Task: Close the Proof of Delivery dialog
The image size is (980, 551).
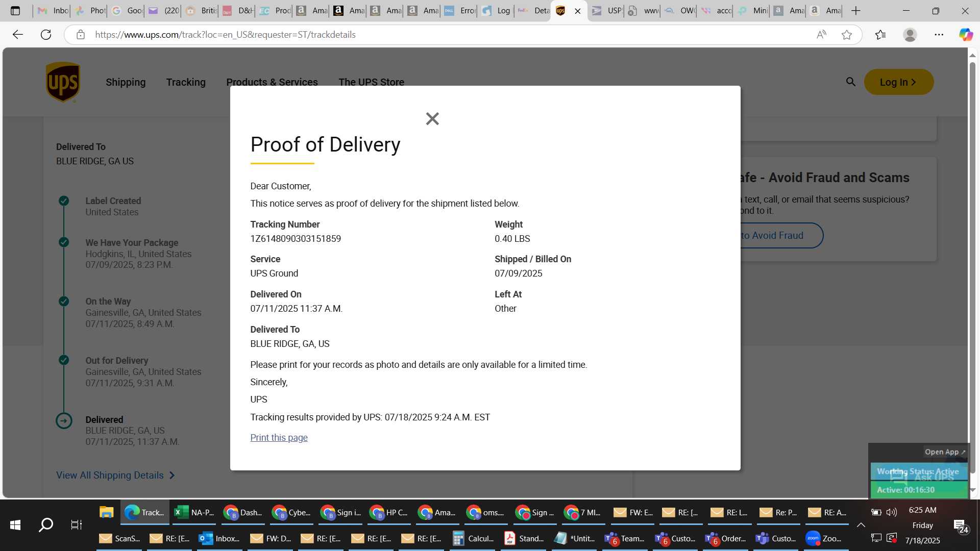Action: pos(432,119)
